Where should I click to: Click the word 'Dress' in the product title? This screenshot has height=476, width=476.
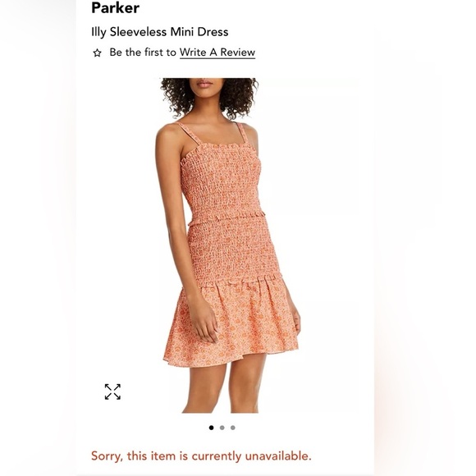point(213,32)
